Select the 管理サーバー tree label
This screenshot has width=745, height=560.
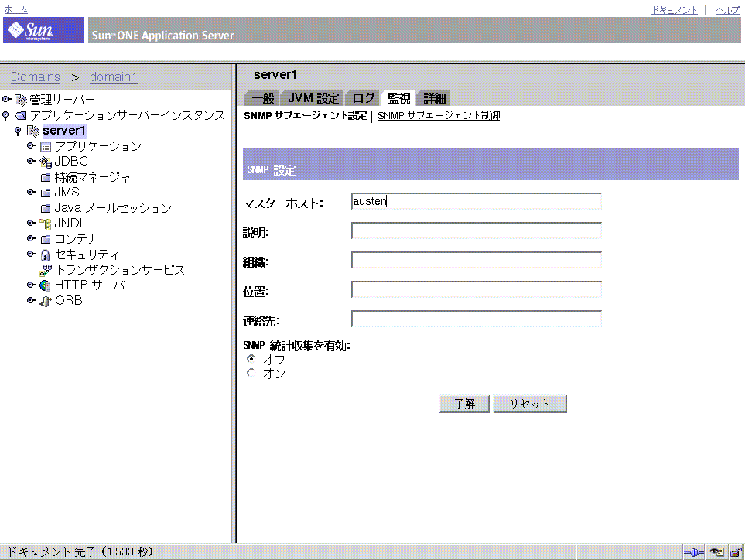62,100
